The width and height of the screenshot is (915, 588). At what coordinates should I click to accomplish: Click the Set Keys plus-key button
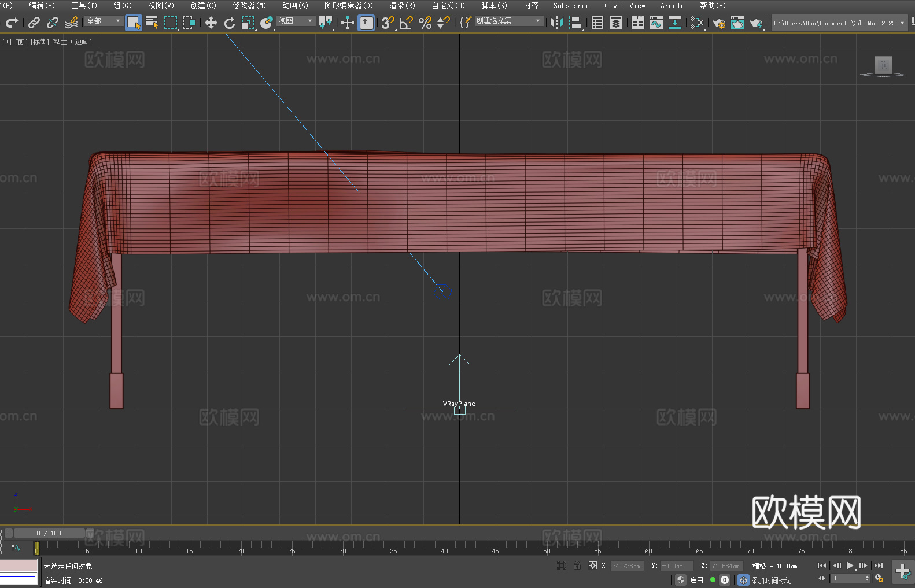tap(903, 572)
